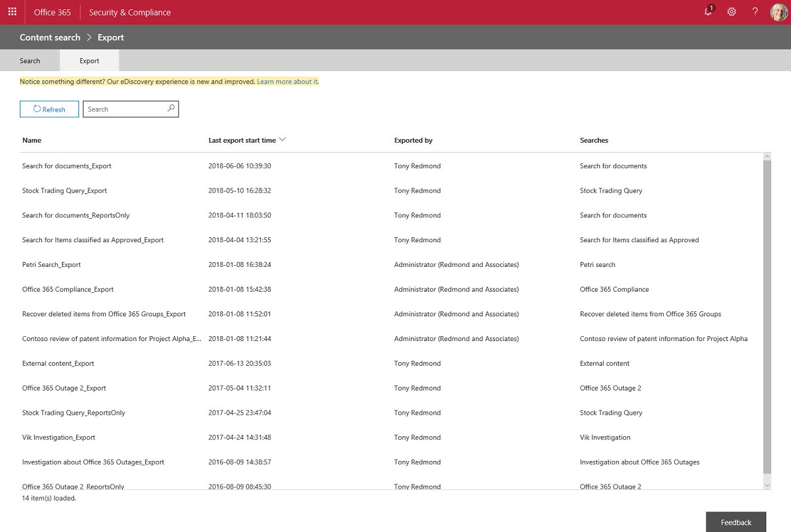Open the Learn more about it link

coord(287,82)
